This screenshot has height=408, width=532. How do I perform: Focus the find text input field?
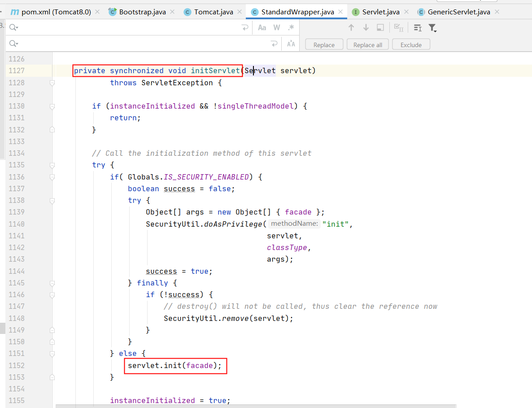pos(129,27)
